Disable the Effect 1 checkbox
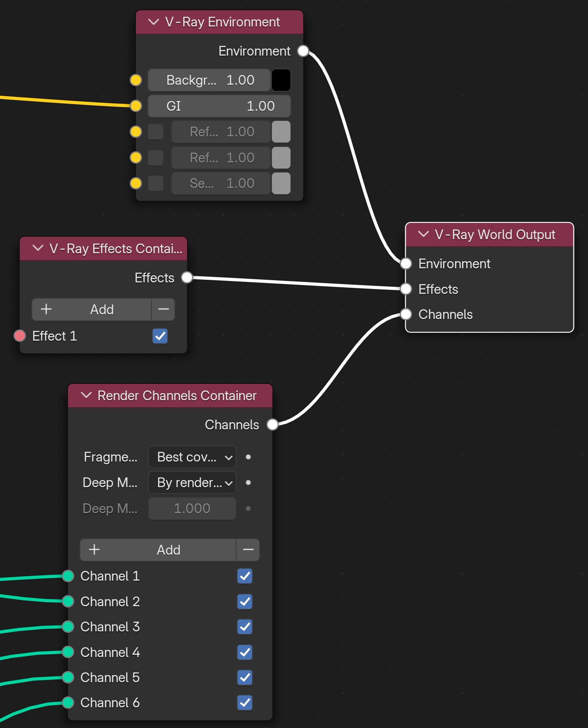 160,336
